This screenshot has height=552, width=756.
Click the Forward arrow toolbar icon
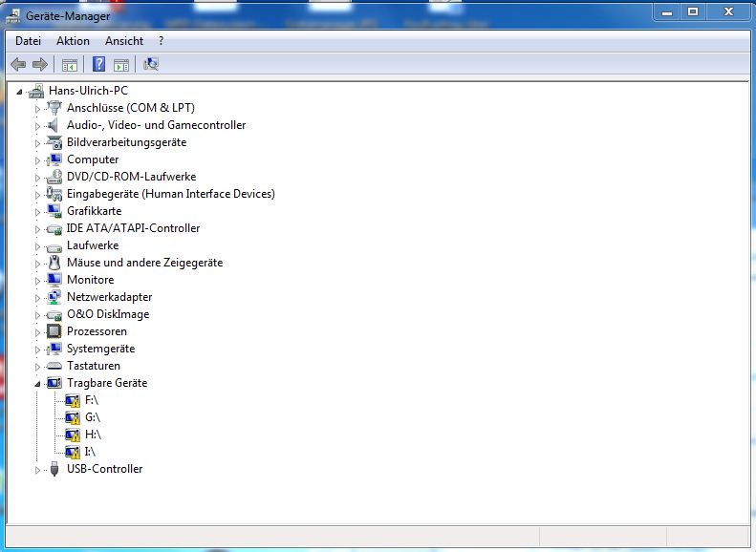[39, 64]
